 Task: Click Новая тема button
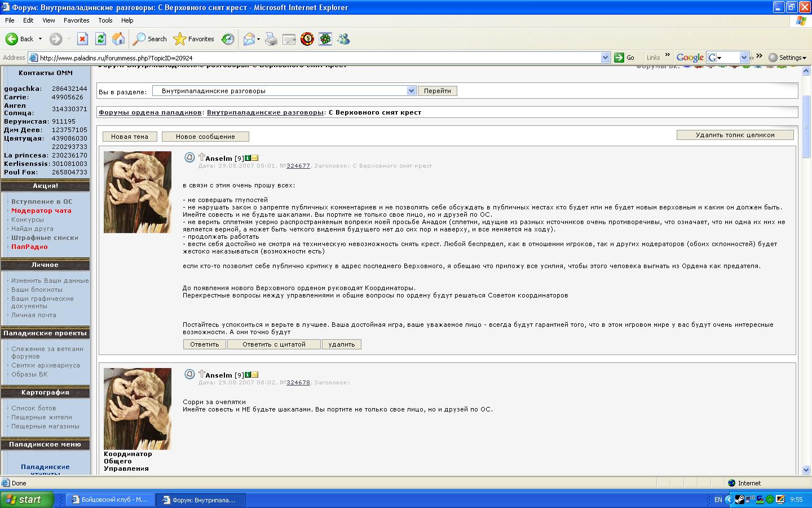pyautogui.click(x=130, y=137)
